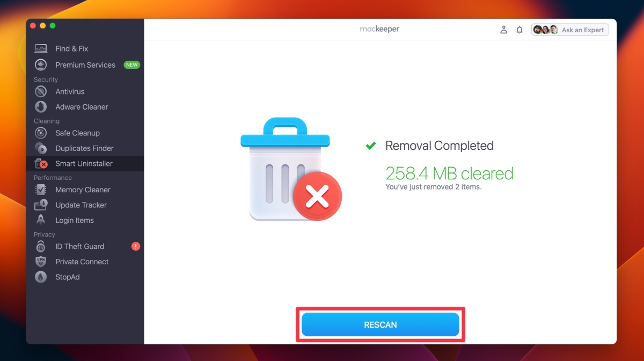Click the Adware Cleaner hand icon
The height and width of the screenshot is (361, 644).
(x=41, y=107)
